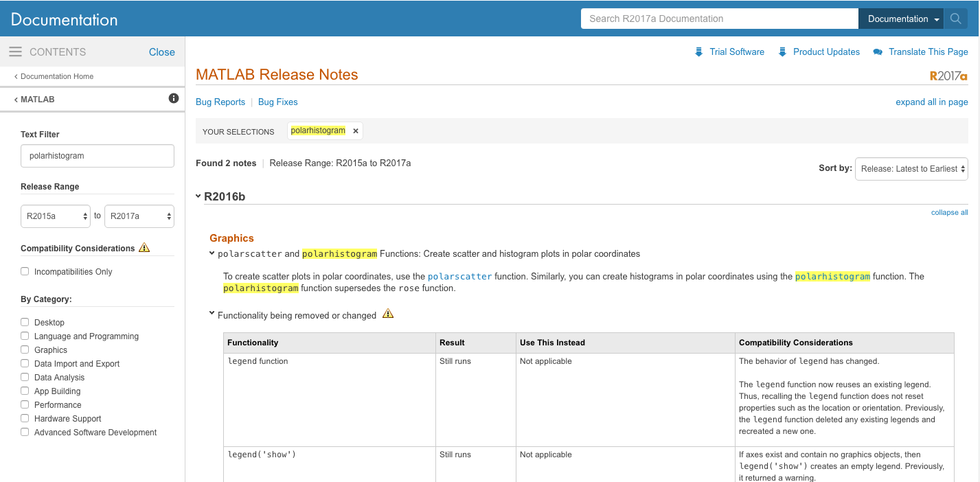Image resolution: width=980 pixels, height=482 pixels.
Task: Check Data Import and Export category
Action: [x=25, y=363]
